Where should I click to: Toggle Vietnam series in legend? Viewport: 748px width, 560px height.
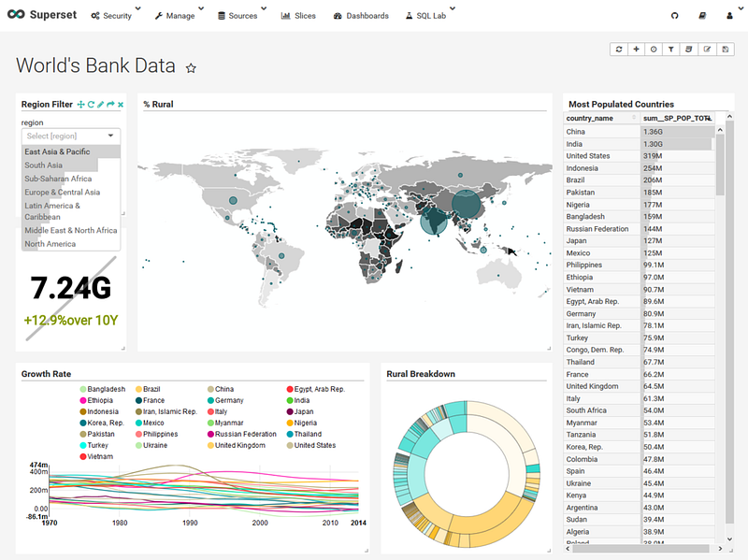[96, 456]
